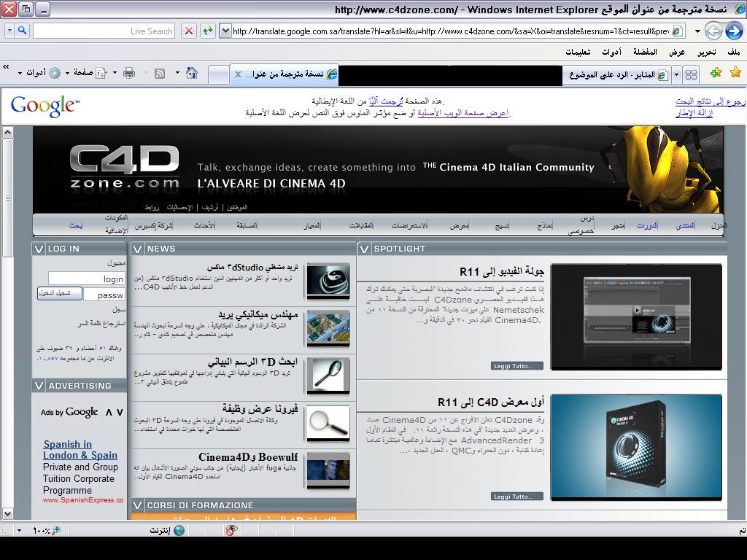
Task: Click the Stop loading red X button
Action: pyautogui.click(x=189, y=31)
